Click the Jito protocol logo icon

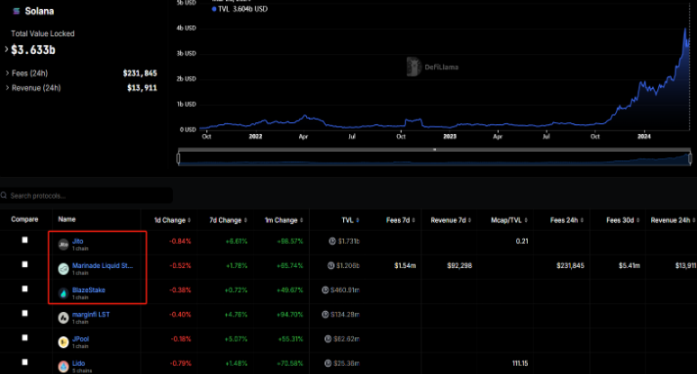pyautogui.click(x=64, y=244)
